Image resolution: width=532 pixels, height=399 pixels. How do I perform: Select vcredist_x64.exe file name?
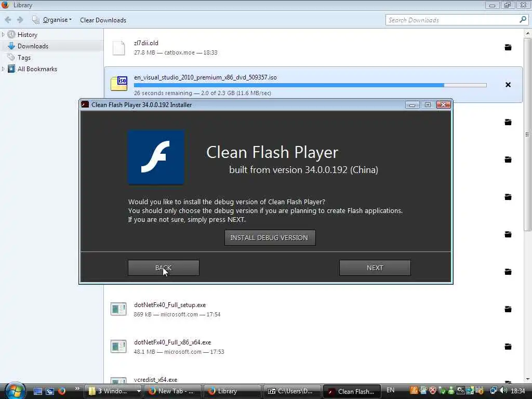(155, 380)
